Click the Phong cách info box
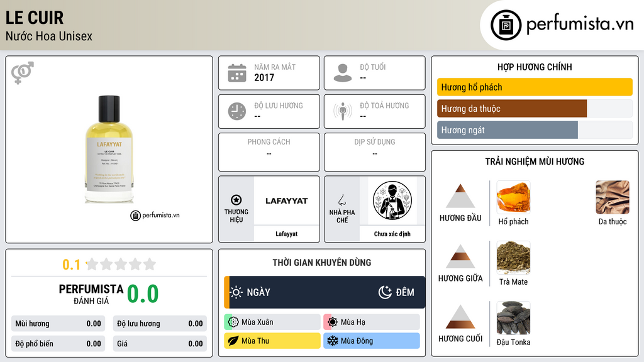644x362 pixels. 269,152
